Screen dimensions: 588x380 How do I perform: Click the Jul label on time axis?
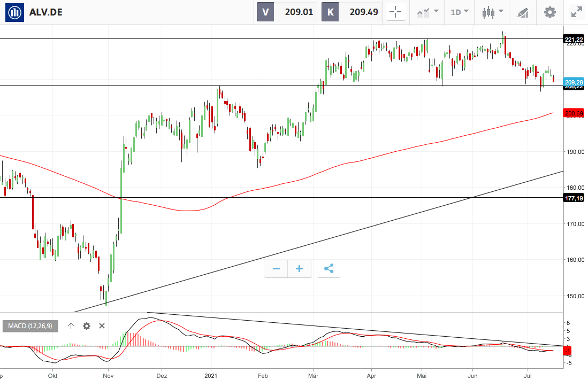(x=528, y=376)
